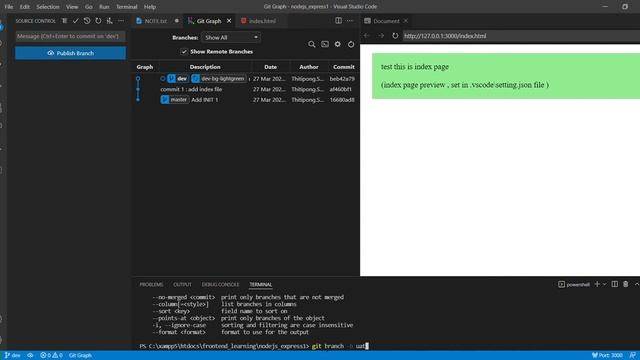Click the dev-bg-lightgreen branch label
This screenshot has width=640, height=360.
coord(219,78)
